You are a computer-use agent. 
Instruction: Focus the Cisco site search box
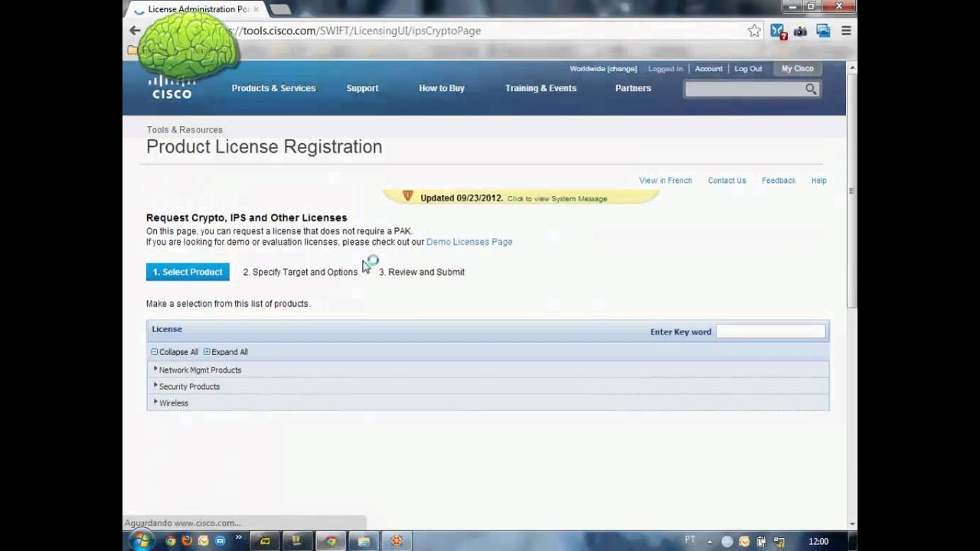pyautogui.click(x=746, y=89)
